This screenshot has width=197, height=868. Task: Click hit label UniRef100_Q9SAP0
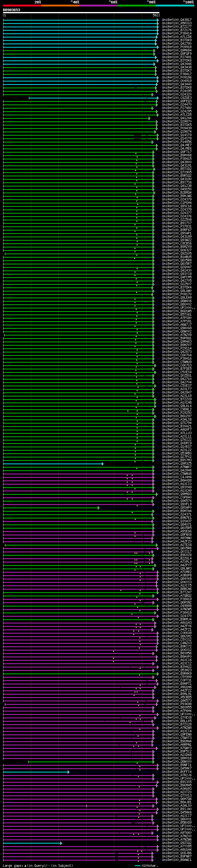coord(177,507)
